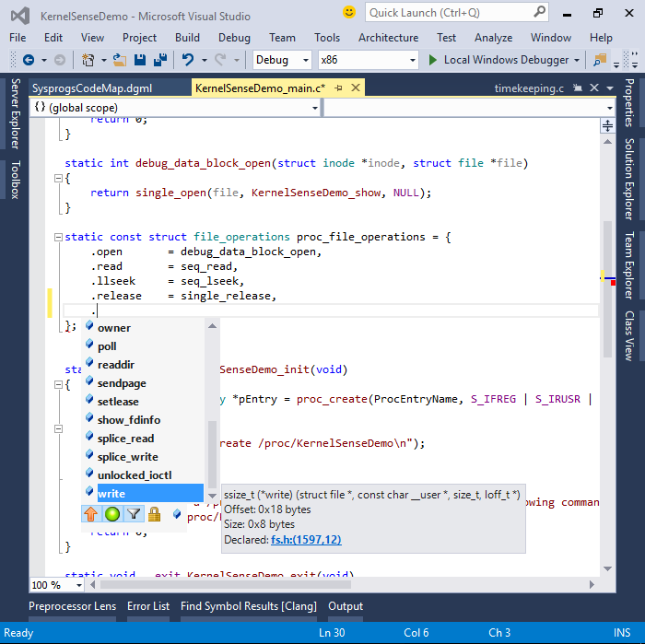Open the Error List tab
Viewport: 645px width, 644px height.
pyautogui.click(x=148, y=606)
